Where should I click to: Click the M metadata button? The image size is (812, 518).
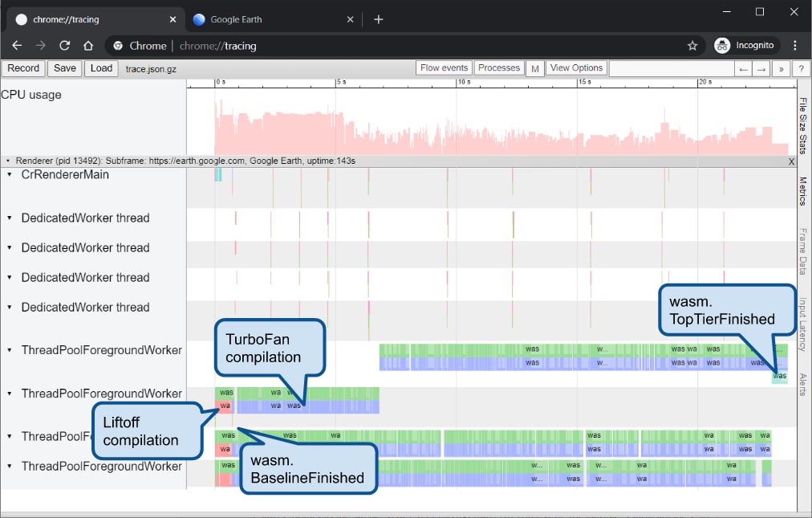535,69
